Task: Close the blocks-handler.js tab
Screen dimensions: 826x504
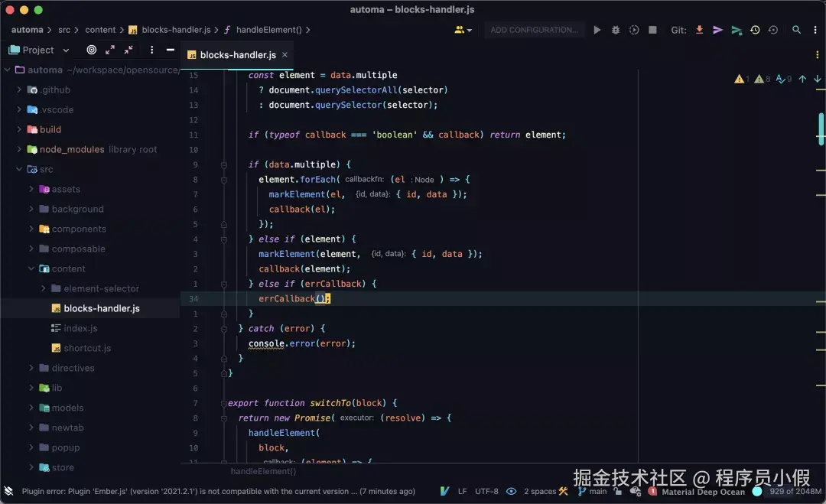Action: point(285,55)
